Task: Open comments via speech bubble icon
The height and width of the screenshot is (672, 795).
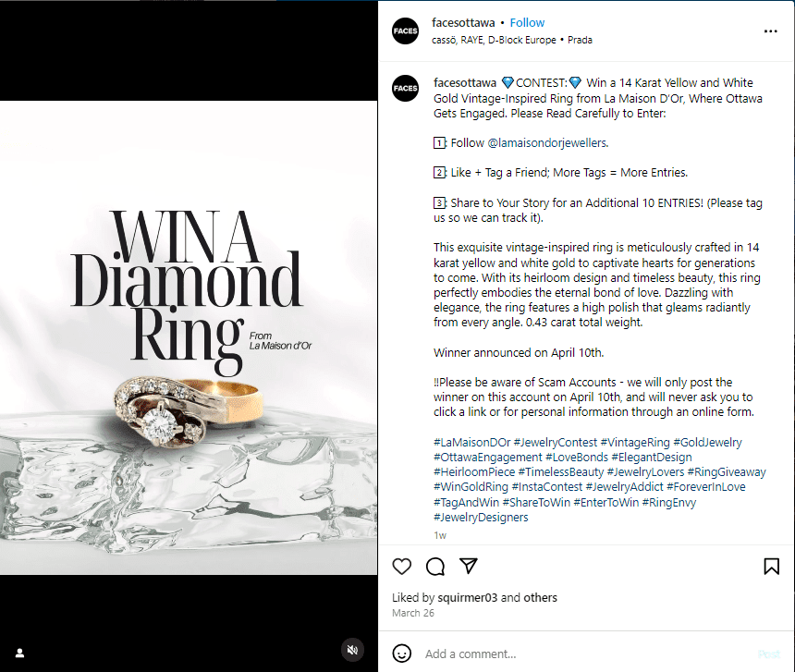Action: click(435, 567)
